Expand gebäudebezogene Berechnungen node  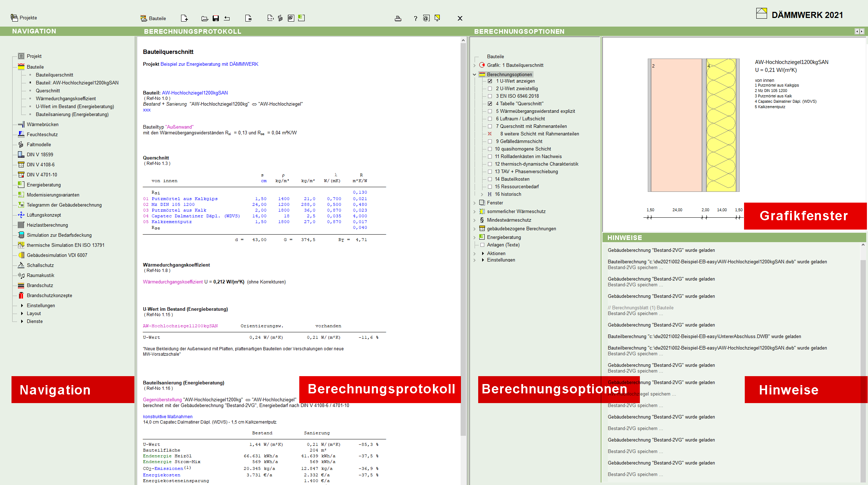tap(475, 229)
